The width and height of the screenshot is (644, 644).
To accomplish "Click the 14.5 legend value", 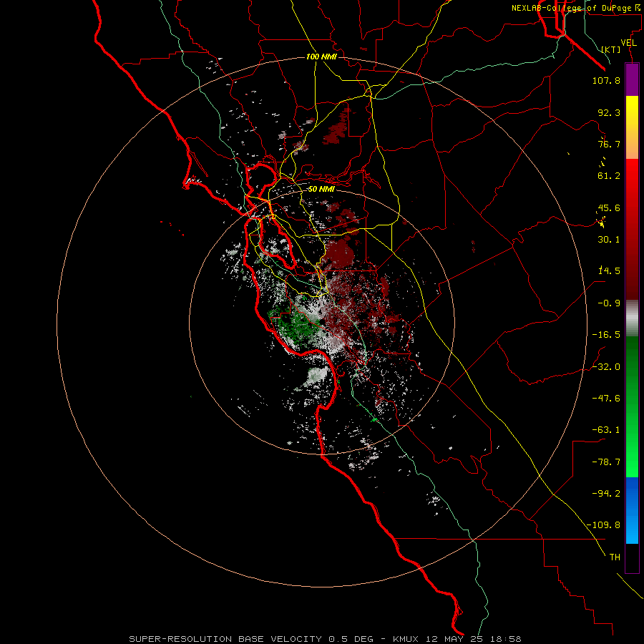I will (609, 270).
